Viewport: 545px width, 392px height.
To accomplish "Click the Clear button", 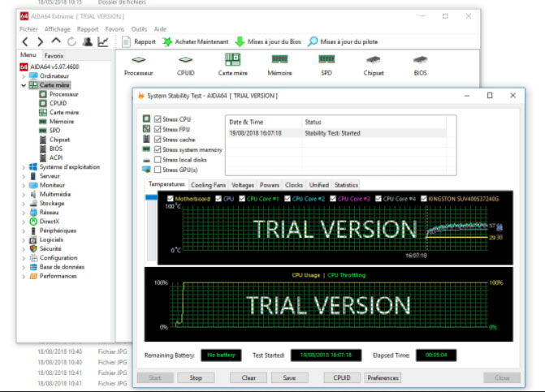I will point(249,377).
